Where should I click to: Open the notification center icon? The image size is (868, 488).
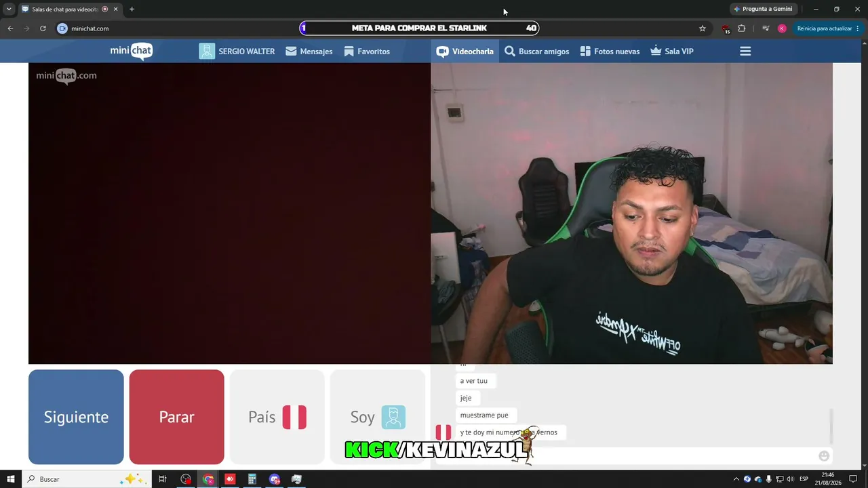[853, 479]
